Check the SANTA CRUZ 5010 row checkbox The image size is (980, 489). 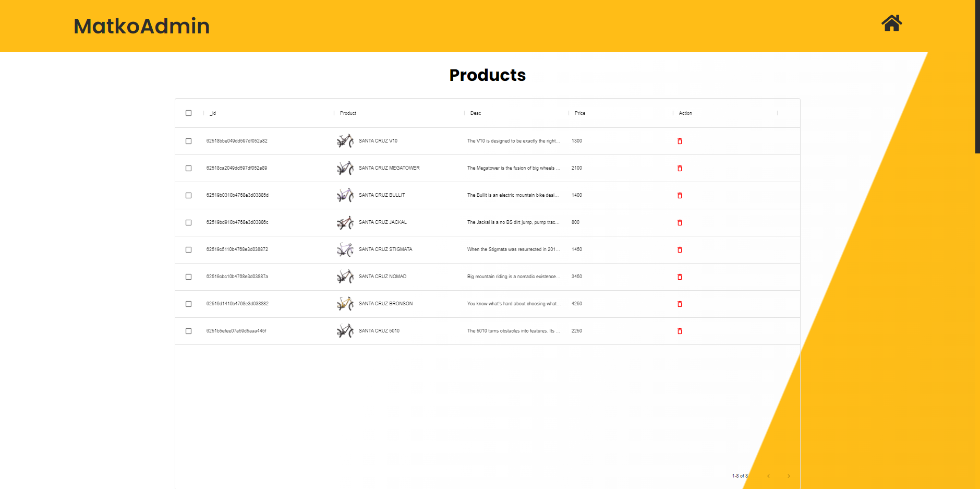pos(188,331)
